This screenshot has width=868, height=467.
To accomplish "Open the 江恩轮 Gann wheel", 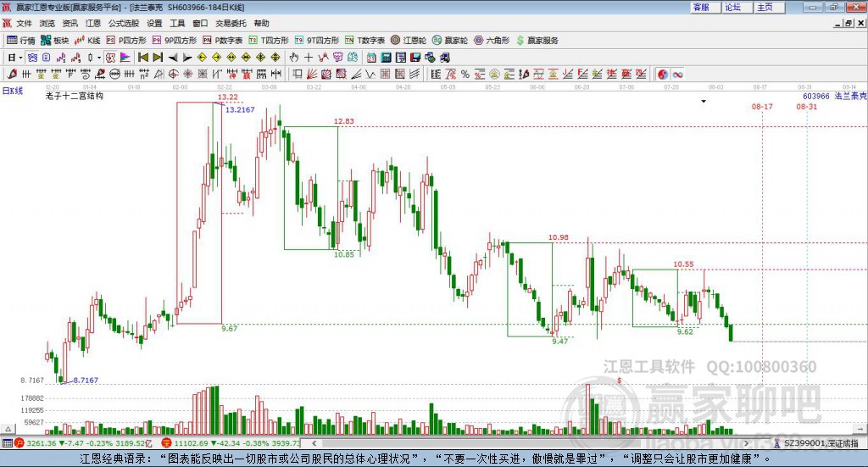I will (409, 41).
